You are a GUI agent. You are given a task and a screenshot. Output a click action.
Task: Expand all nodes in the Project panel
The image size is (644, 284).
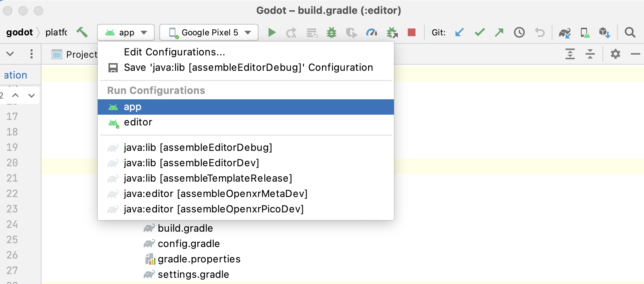[x=570, y=54]
